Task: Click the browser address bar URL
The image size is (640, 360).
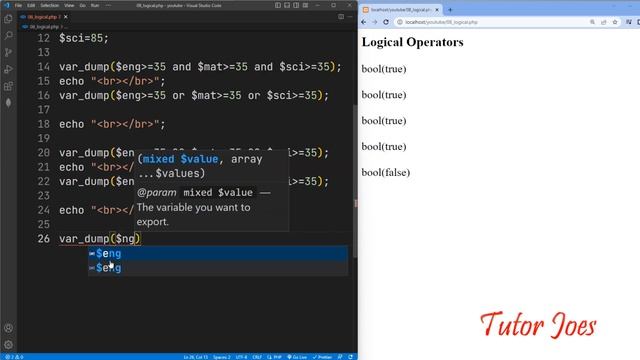Action: 441,22
